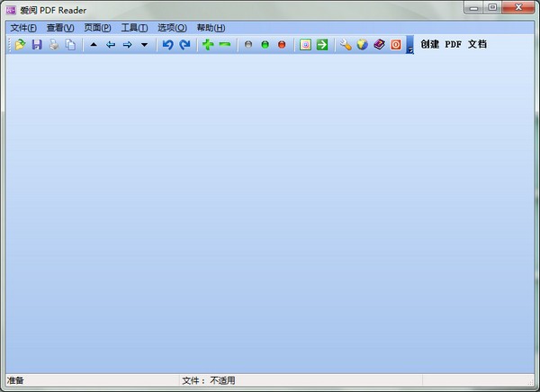This screenshot has height=392, width=540.
Task: Open the 工具(T) menu
Action: tap(134, 28)
